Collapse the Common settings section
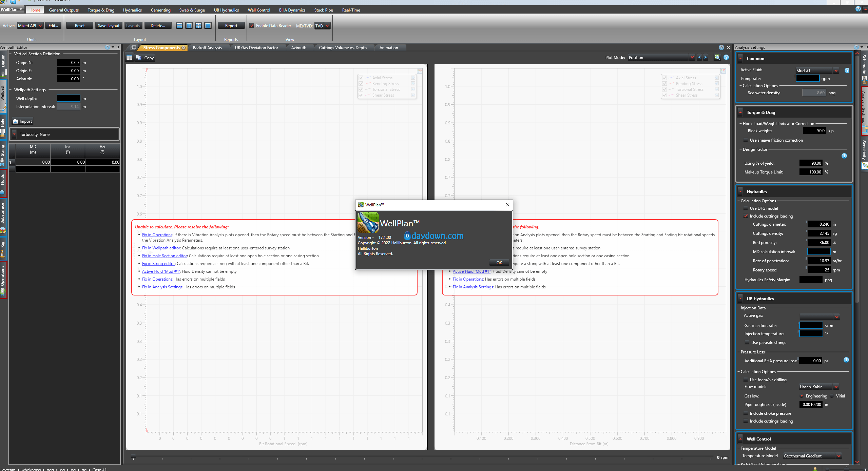Viewport: 868px width, 471px height. [741, 59]
